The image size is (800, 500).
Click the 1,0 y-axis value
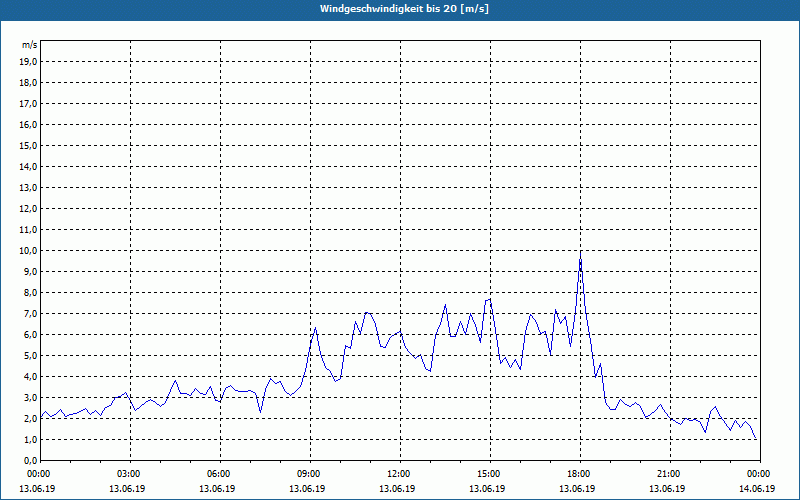click(x=30, y=440)
